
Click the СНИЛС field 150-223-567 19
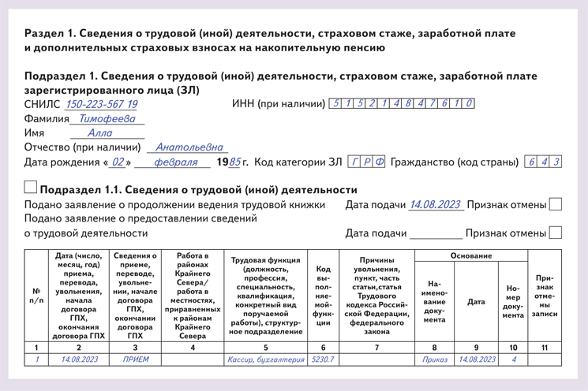point(101,104)
